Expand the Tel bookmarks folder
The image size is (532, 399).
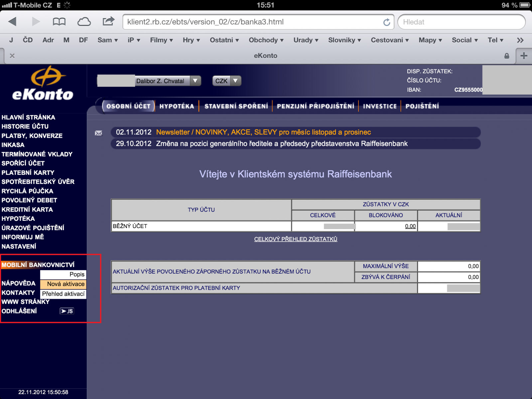[496, 40]
